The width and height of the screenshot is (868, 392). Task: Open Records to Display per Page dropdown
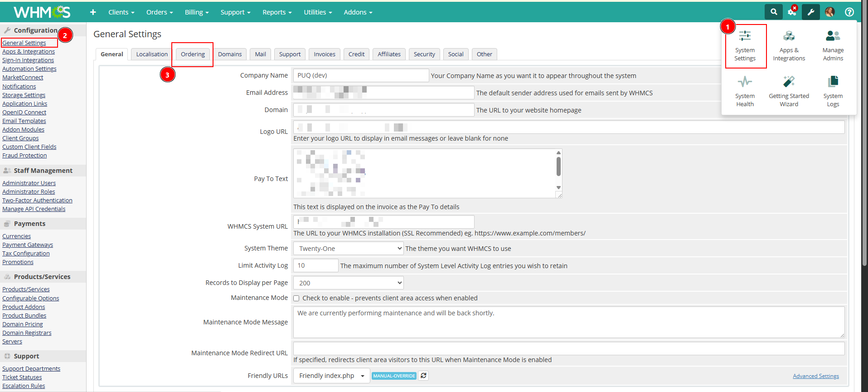pyautogui.click(x=348, y=283)
